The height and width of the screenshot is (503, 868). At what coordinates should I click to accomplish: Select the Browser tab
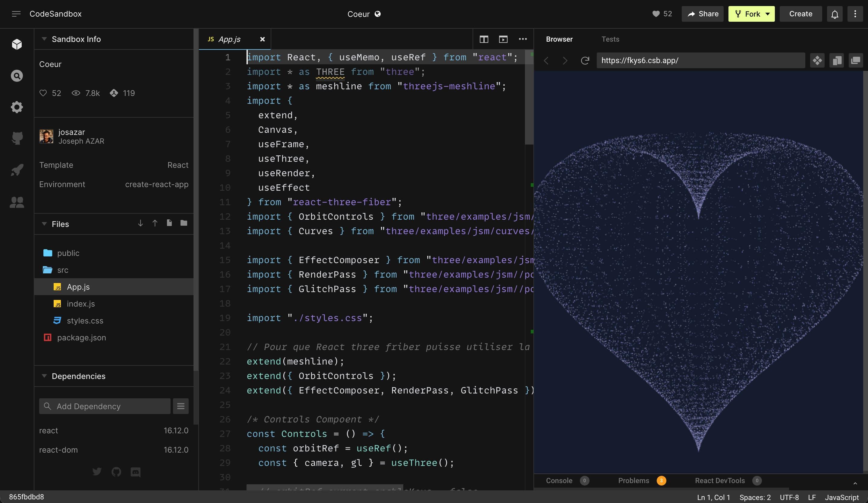coord(558,38)
